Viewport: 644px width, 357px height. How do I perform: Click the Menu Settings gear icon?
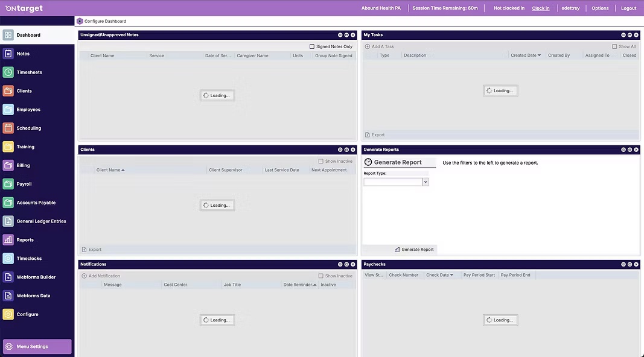point(9,347)
